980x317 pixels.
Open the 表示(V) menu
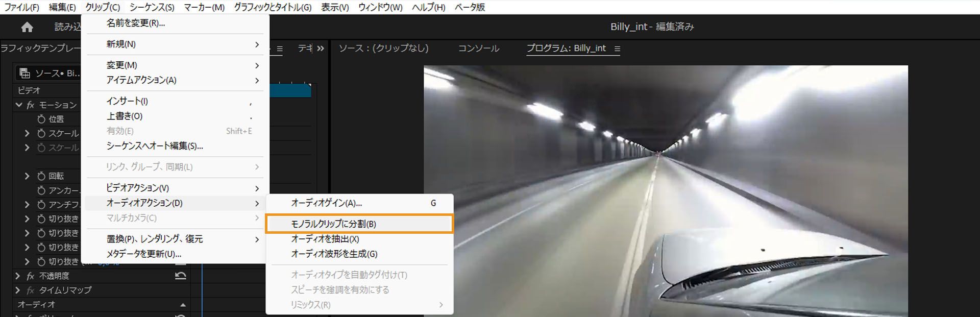[335, 7]
